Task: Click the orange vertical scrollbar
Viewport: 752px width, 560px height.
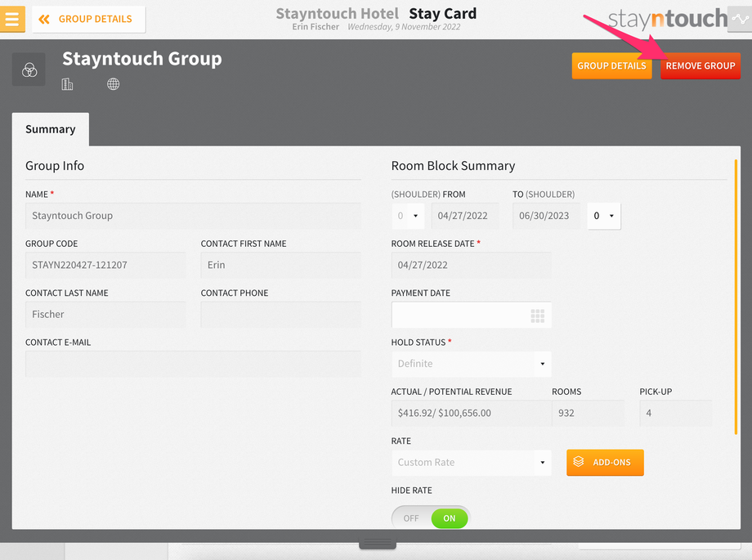Action: [x=736, y=298]
